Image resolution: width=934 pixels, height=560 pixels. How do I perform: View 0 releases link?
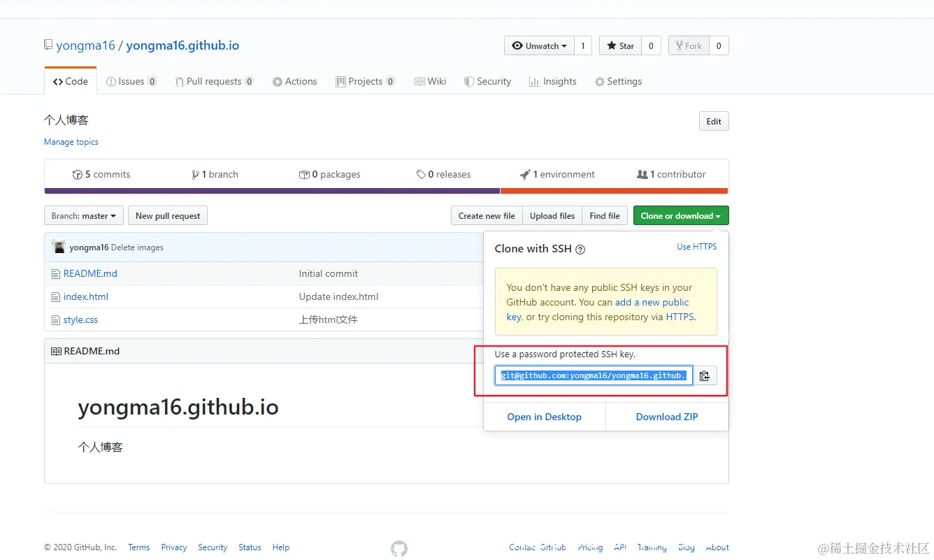click(443, 174)
